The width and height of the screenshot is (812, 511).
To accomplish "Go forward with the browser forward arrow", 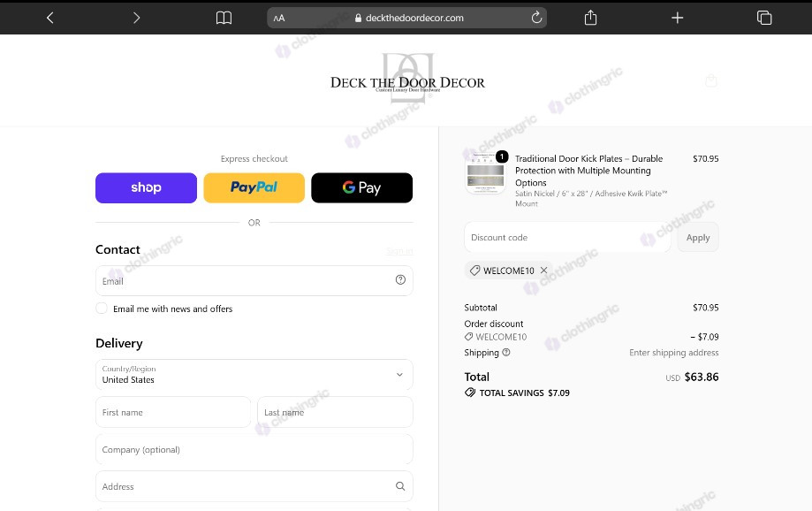I will pos(136,18).
